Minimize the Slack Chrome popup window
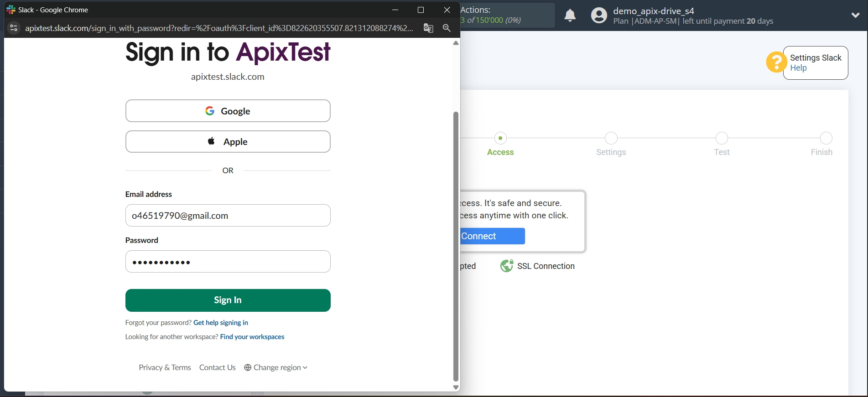The image size is (868, 397). pyautogui.click(x=395, y=10)
